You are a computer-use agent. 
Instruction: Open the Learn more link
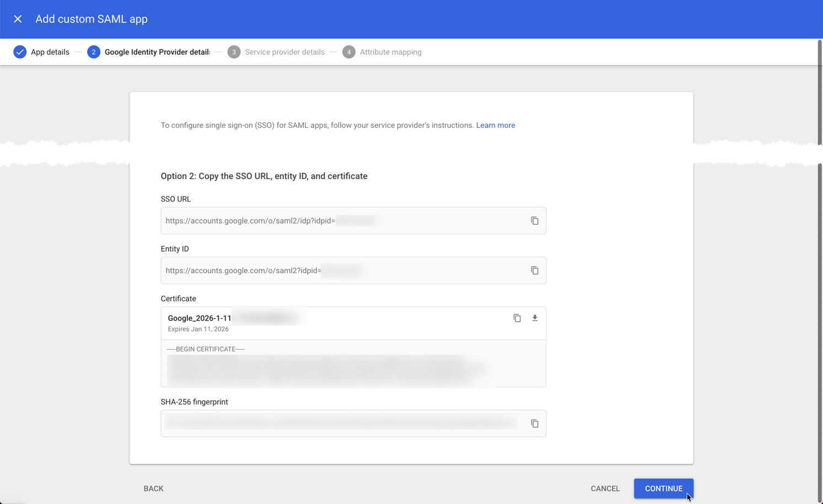[496, 125]
